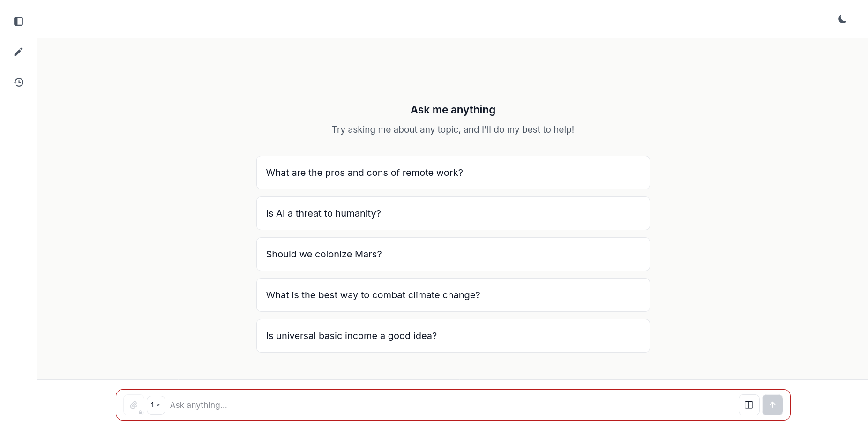Select the history entry in the left rail

[18, 82]
